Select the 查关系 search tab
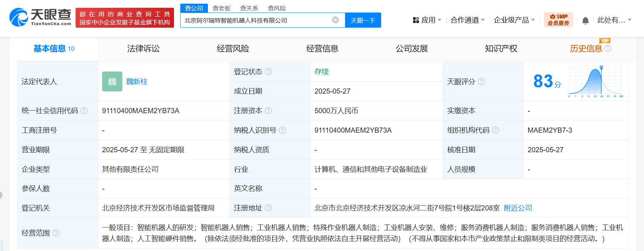This screenshot has height=251, width=644. point(249,8)
